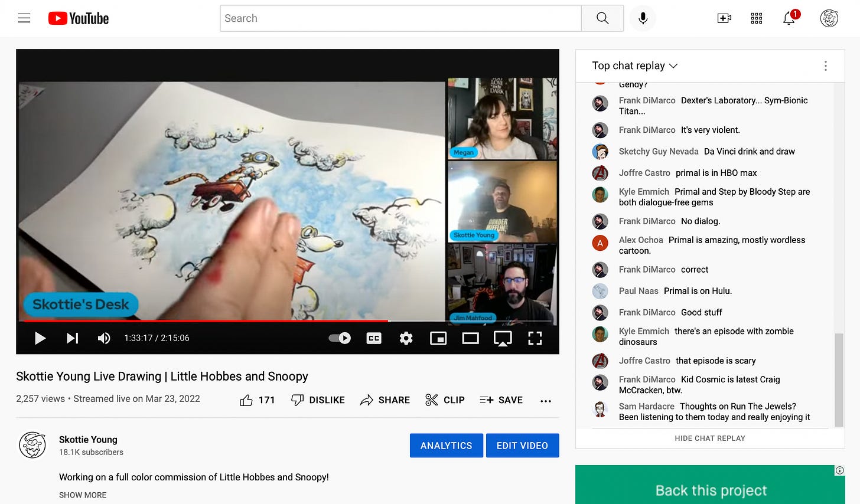The image size is (860, 504).
Task: Start voice search with microphone
Action: click(643, 18)
